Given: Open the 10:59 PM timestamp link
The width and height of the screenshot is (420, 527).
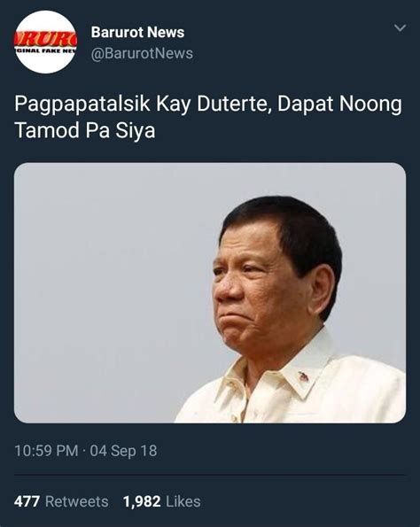Looking at the screenshot, I should [46, 451].
